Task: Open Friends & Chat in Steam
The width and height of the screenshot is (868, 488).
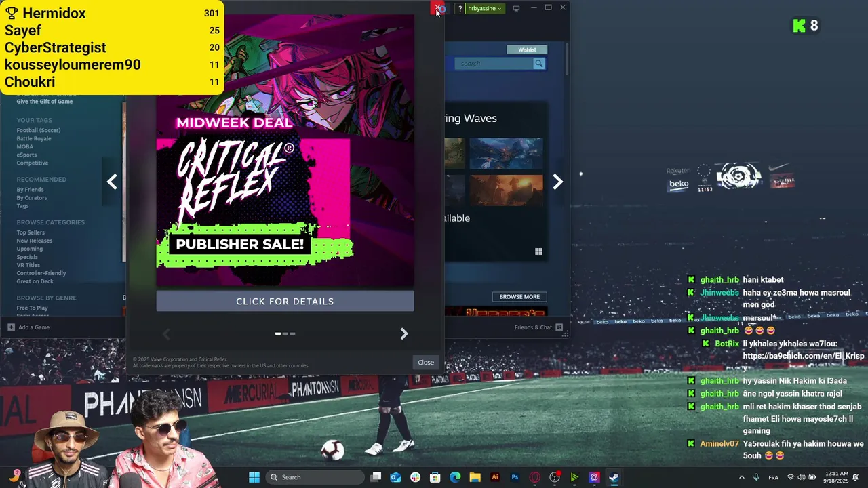Action: (x=538, y=327)
